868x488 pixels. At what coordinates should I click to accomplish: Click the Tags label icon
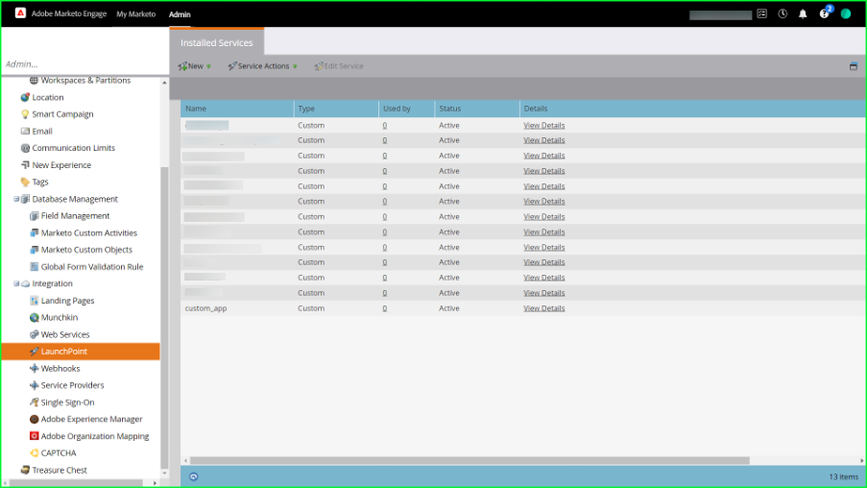tap(25, 182)
